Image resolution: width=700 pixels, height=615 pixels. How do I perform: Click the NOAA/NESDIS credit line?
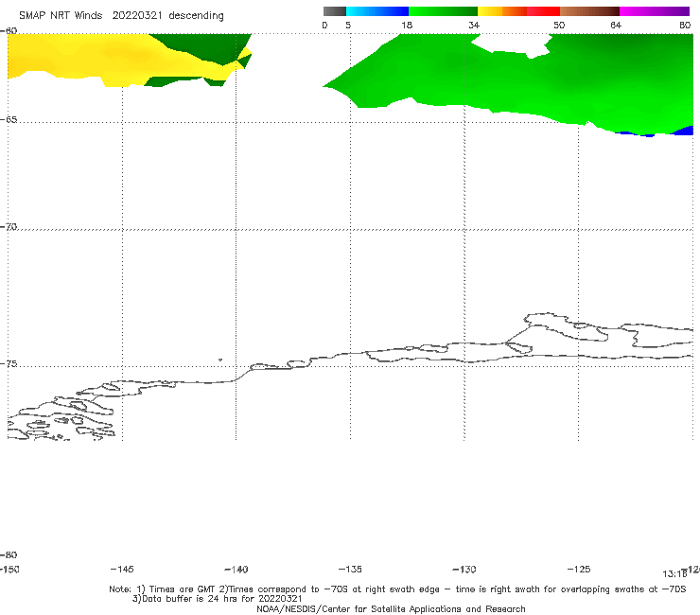[x=391, y=608]
